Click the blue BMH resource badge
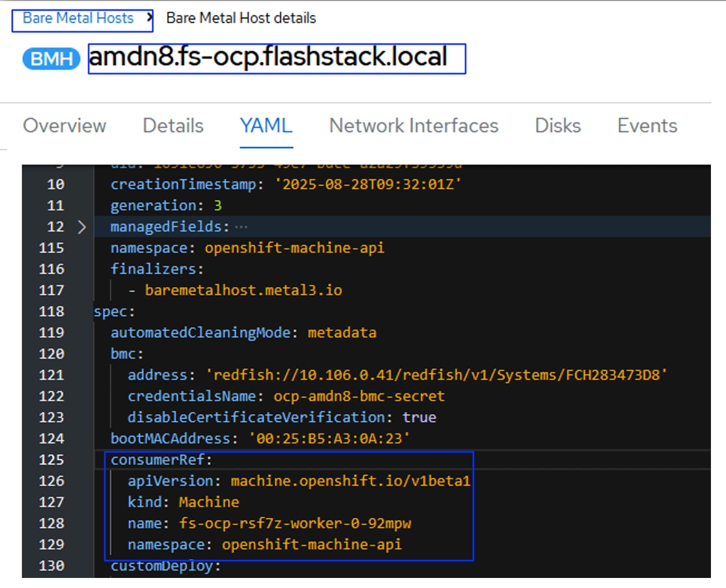 pos(51,59)
